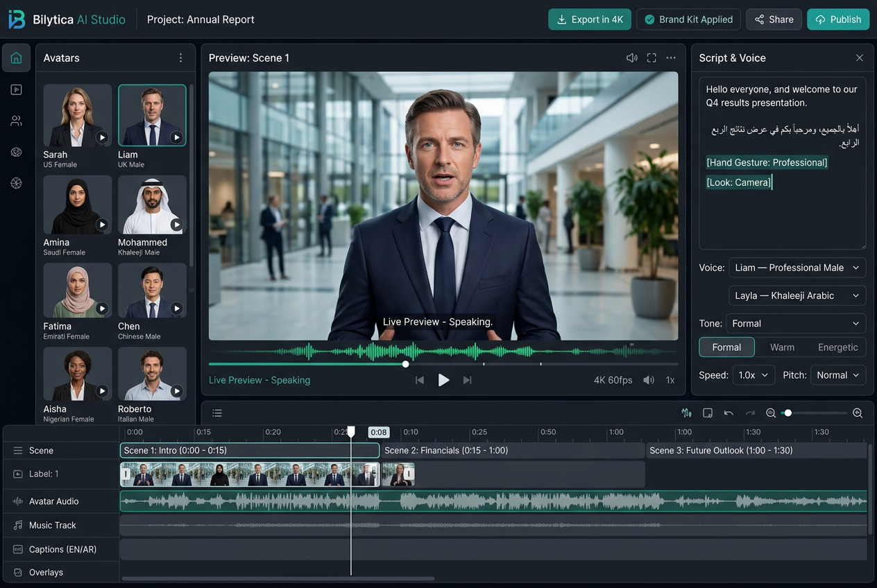
Task: Click the script text input area
Action: (782, 163)
